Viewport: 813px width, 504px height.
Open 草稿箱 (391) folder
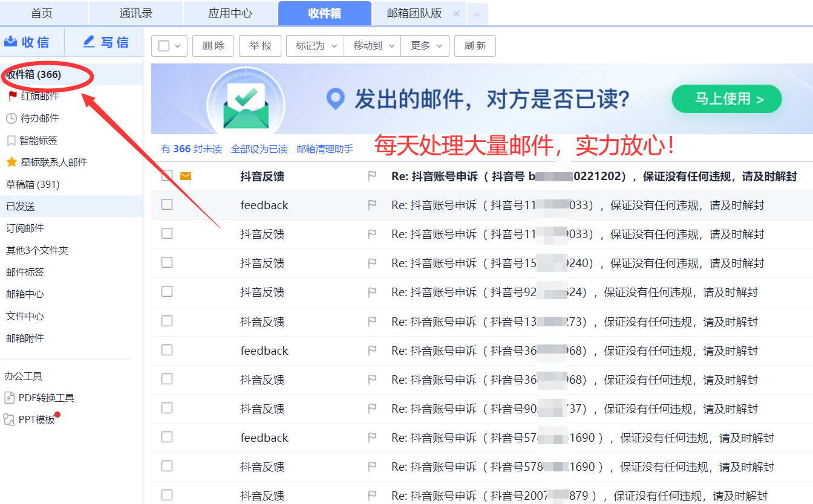(33, 184)
